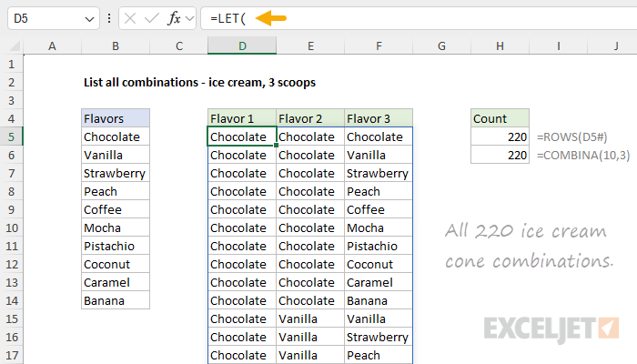637x364 pixels.
Task: Click cell H5 value 220
Action: click(500, 136)
